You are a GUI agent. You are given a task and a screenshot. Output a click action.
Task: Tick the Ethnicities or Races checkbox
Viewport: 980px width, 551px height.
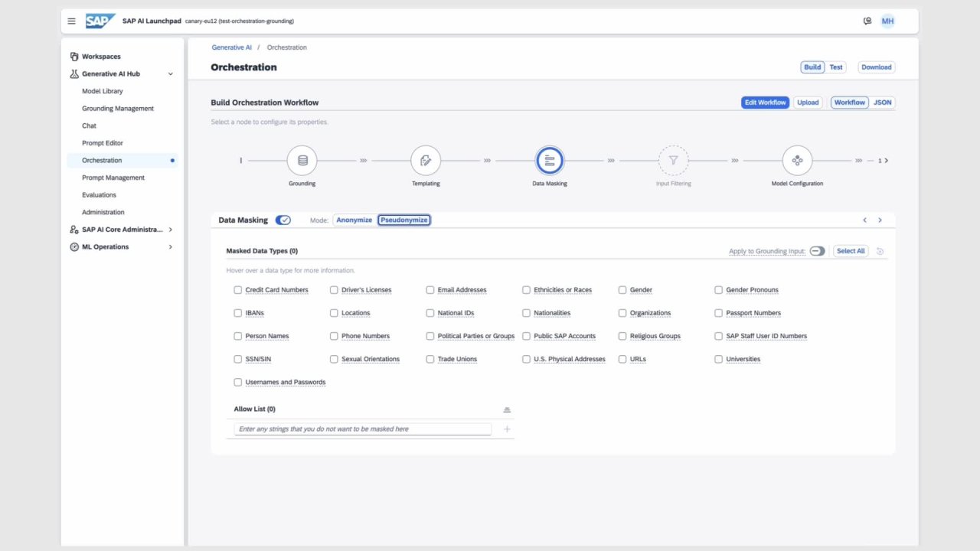coord(526,290)
